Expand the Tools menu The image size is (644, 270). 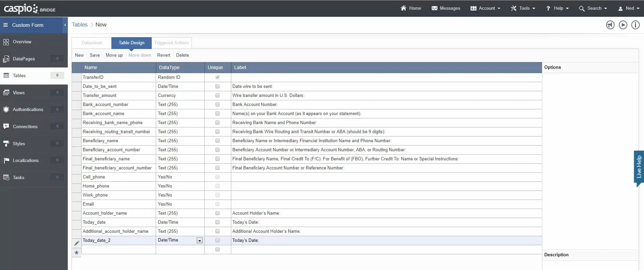tap(523, 8)
